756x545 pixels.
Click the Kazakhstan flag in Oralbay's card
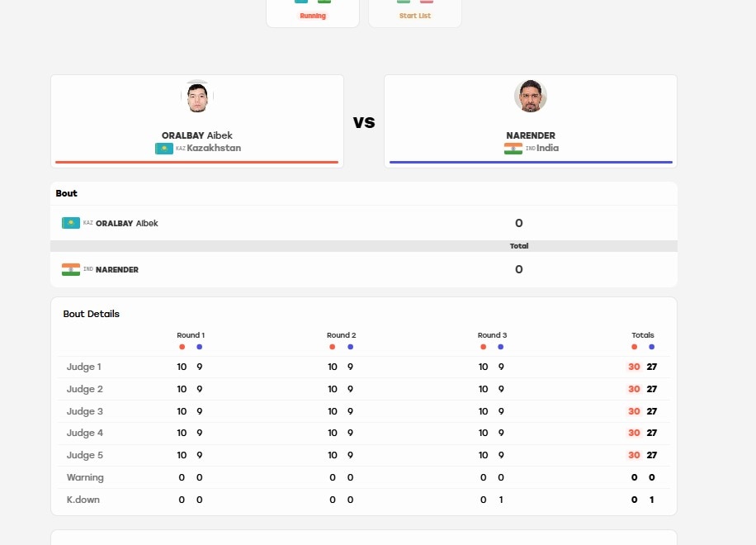pos(164,149)
